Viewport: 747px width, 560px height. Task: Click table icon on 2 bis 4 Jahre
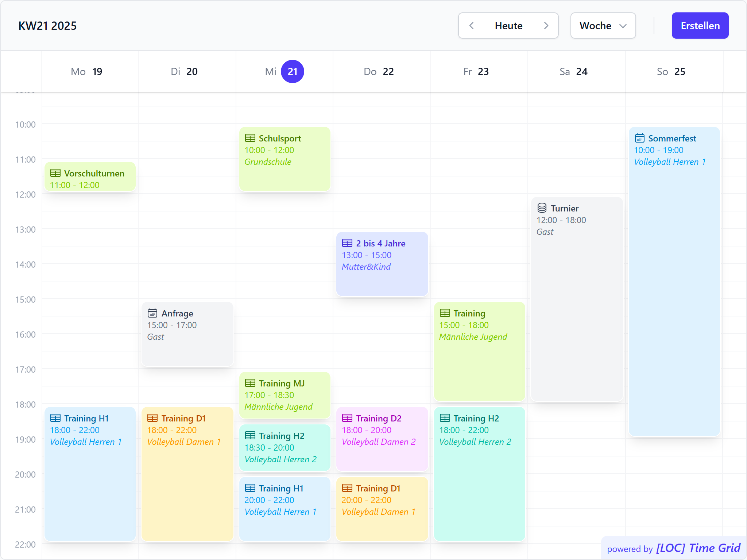click(x=347, y=243)
